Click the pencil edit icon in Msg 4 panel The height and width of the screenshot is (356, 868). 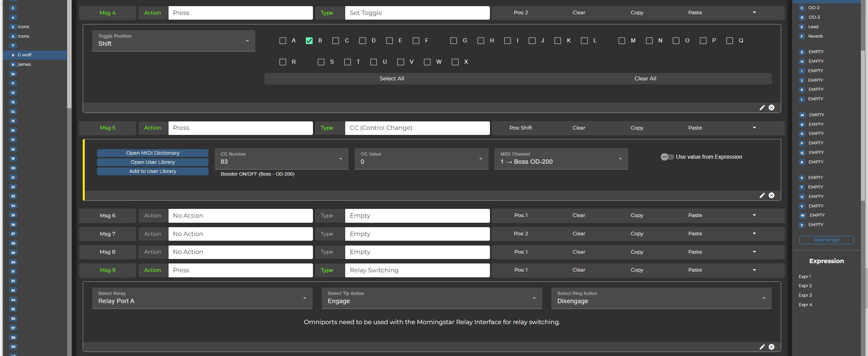762,107
